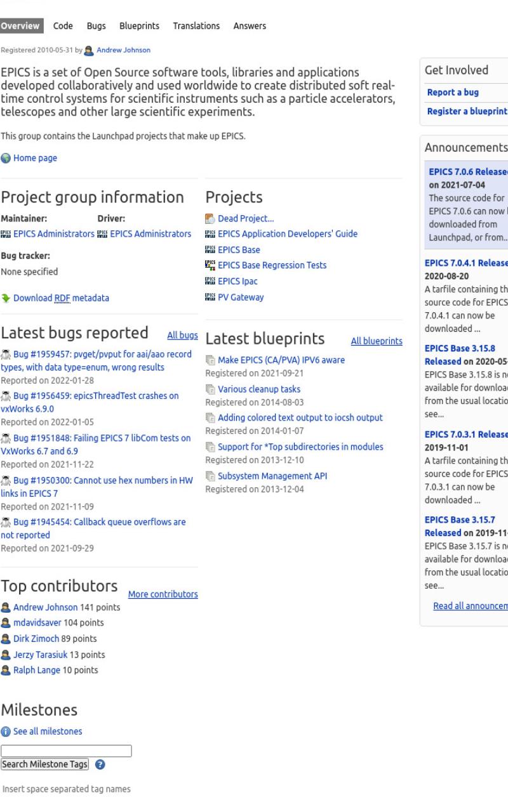Follow the More contributors link
This screenshot has width=508, height=812.
(163, 594)
